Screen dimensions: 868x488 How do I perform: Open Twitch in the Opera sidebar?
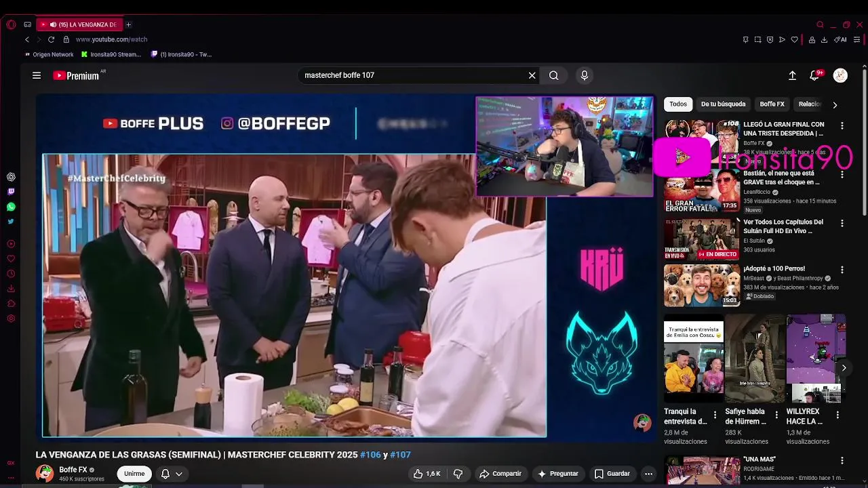pos(11,192)
